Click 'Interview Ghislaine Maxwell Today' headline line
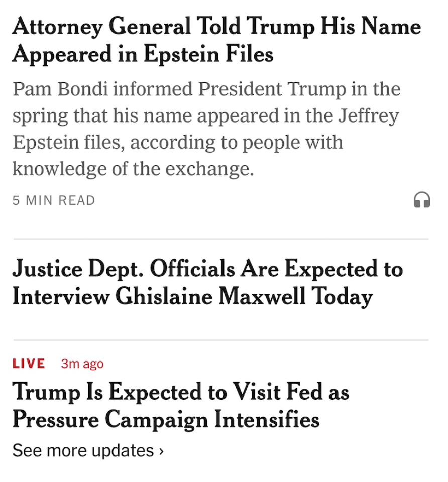The width and height of the screenshot is (448, 482). [x=192, y=297]
